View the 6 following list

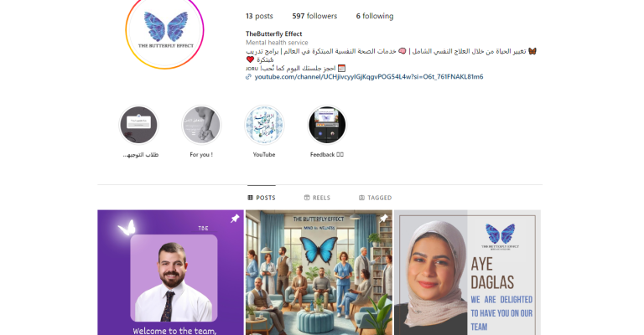click(375, 16)
